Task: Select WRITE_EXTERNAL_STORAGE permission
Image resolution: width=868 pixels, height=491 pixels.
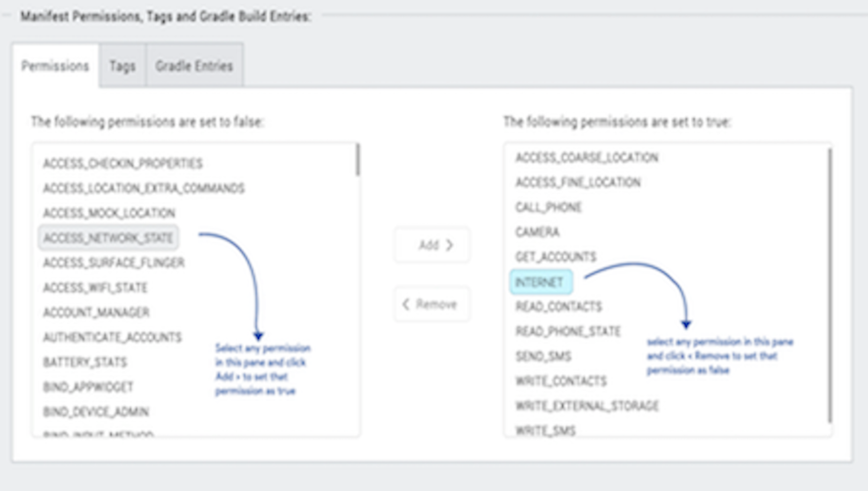Action: point(587,406)
